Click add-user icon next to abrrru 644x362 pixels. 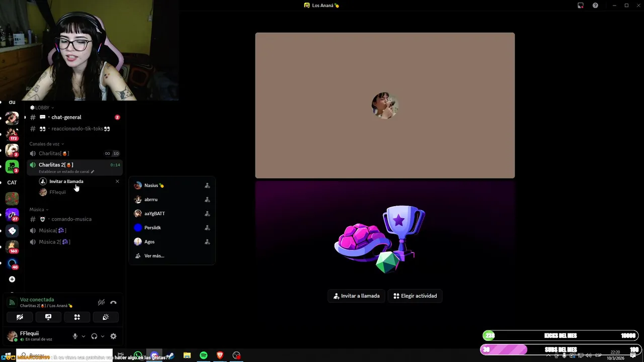pyautogui.click(x=207, y=200)
